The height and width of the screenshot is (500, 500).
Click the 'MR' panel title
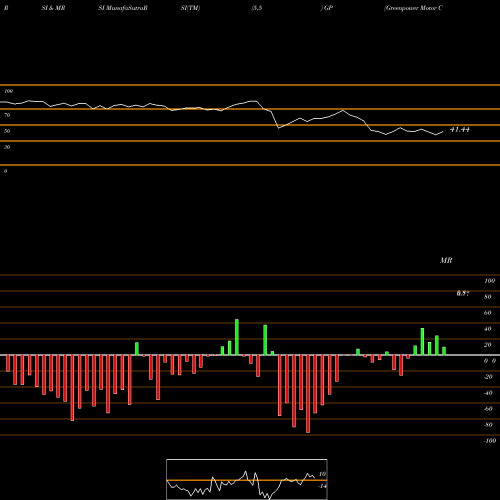click(446, 260)
